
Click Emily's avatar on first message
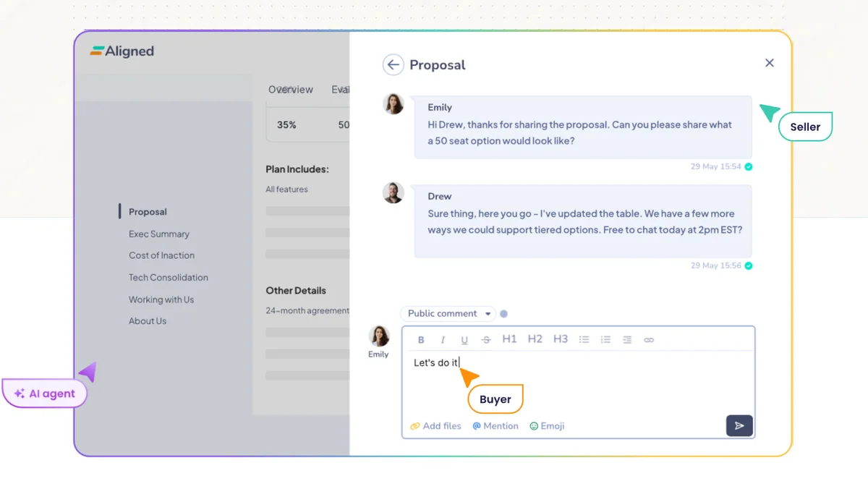click(x=393, y=103)
